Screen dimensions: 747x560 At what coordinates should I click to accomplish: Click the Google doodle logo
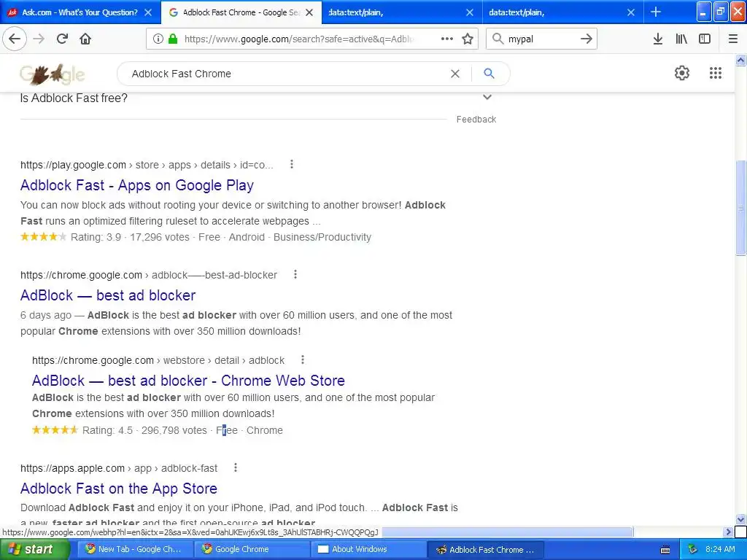(53, 74)
